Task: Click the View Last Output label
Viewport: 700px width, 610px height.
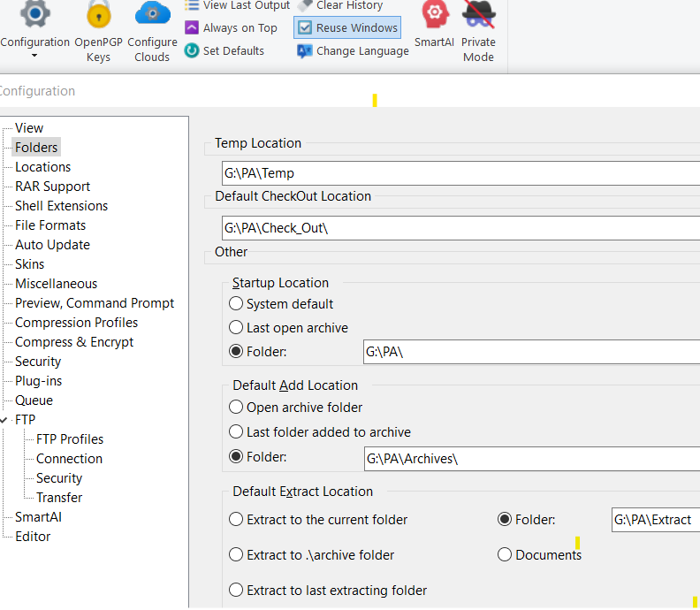Action: pos(247,5)
